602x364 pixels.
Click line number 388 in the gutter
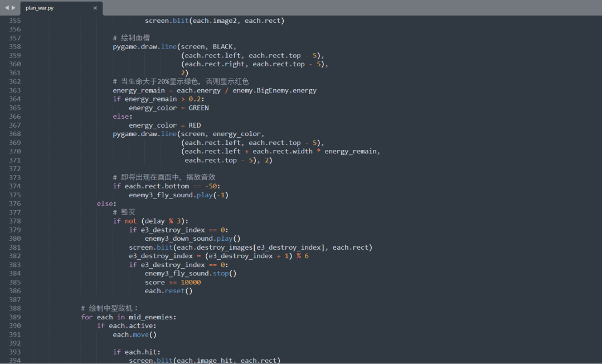(14, 308)
